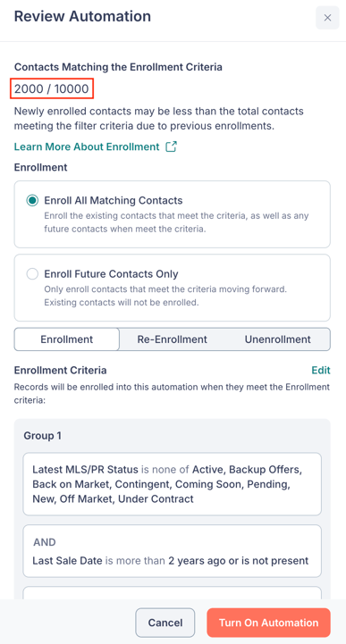Click the Last Sale Date criteria card
Image resolution: width=346 pixels, height=644 pixels.
[173, 551]
